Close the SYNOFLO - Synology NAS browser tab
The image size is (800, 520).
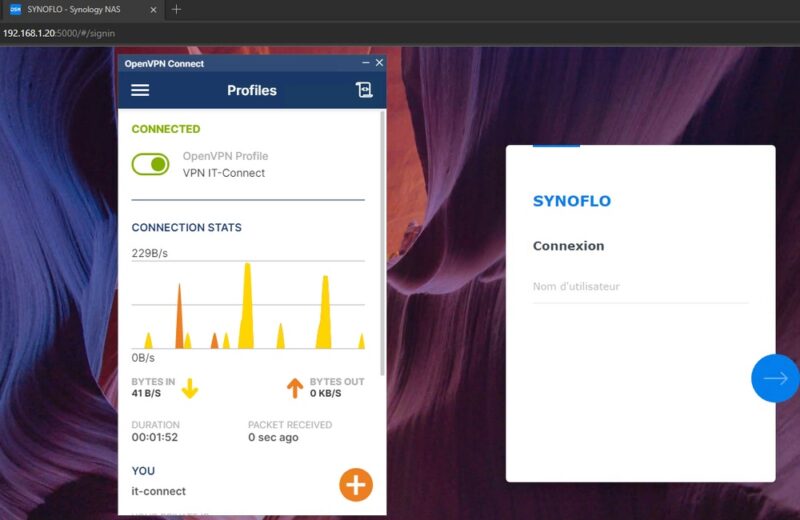(153, 10)
